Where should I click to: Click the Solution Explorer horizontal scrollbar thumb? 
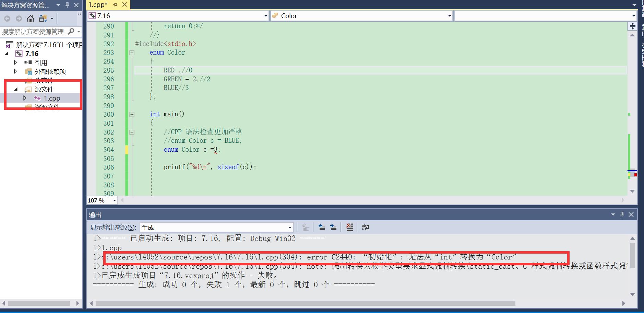[39, 303]
